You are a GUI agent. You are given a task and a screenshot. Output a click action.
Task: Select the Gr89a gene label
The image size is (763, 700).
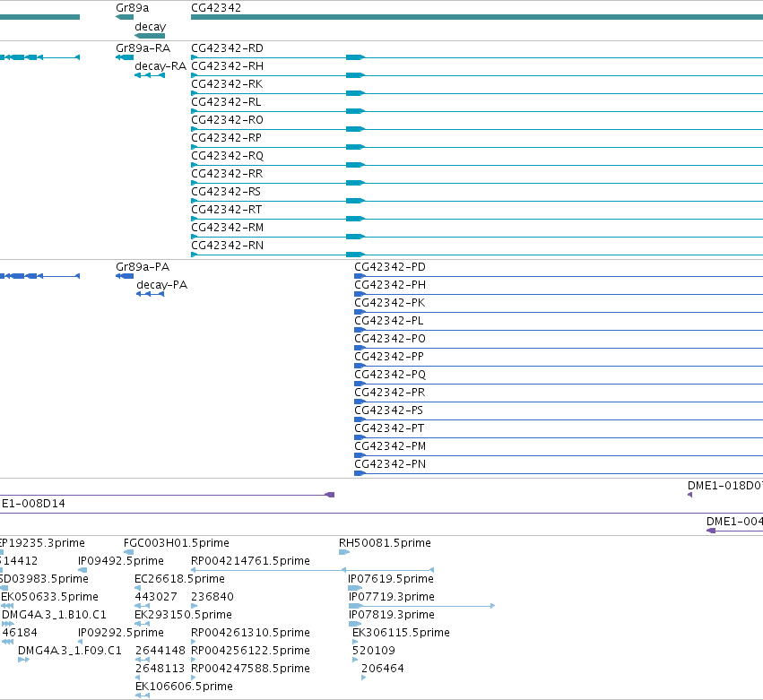pyautogui.click(x=133, y=8)
